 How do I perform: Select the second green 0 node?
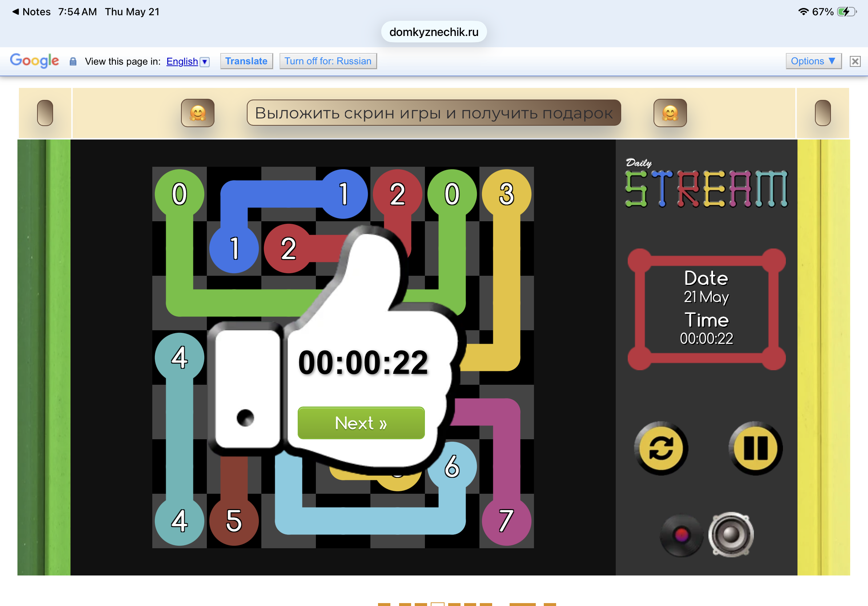click(x=452, y=194)
